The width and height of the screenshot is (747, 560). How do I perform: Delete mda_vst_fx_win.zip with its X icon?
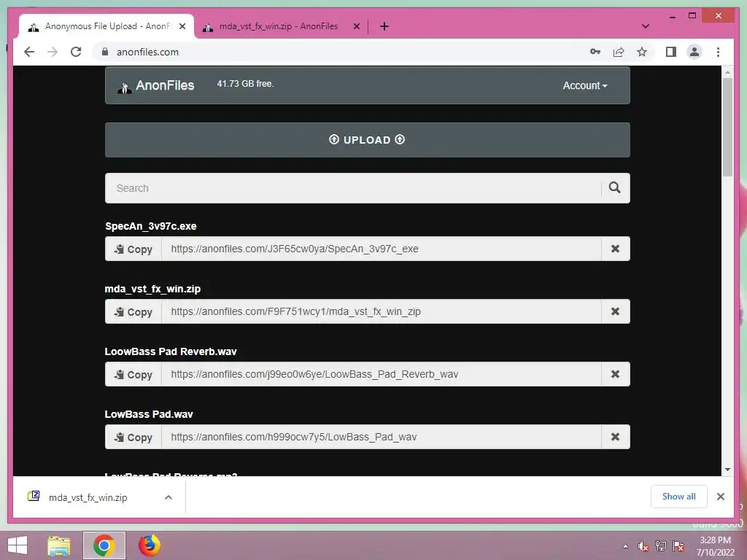615,311
